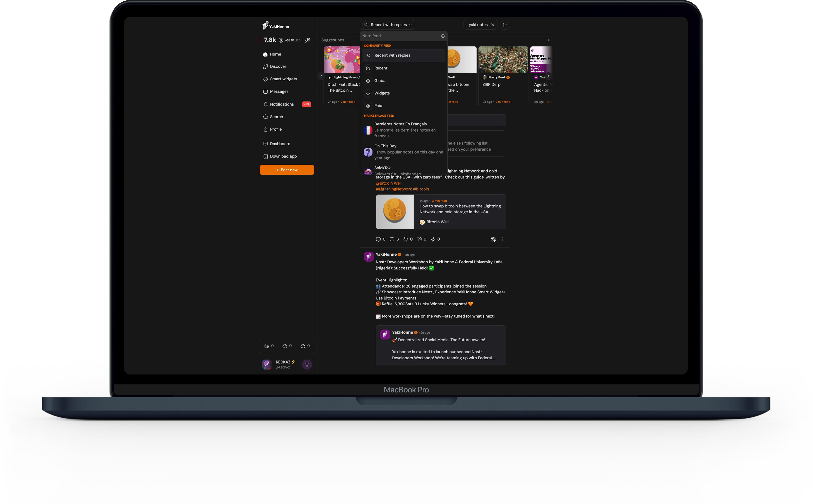Open Messages in the sidebar
The image size is (813, 504).
[287, 91]
